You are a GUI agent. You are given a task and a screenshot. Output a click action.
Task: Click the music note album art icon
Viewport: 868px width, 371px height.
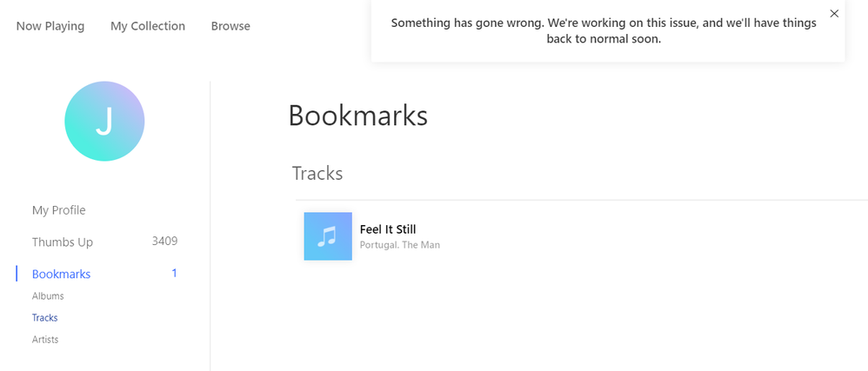pos(328,236)
